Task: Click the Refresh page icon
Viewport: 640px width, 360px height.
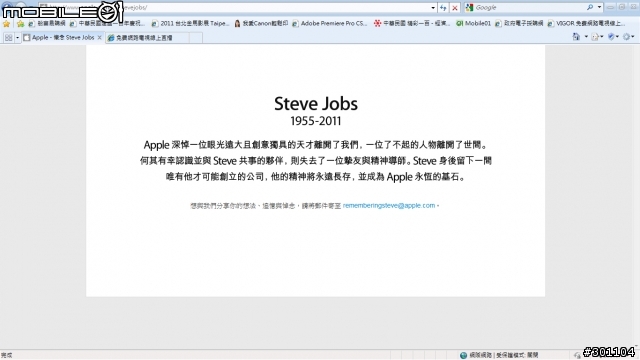Action: pyautogui.click(x=443, y=7)
